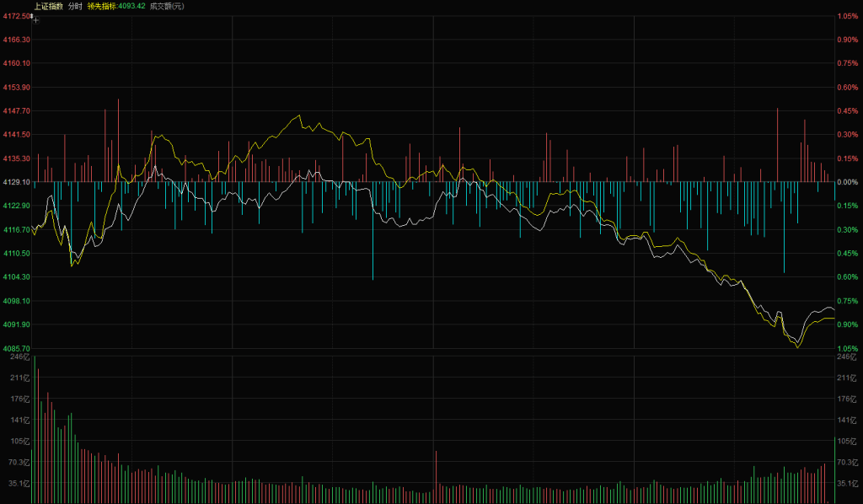The width and height of the screenshot is (863, 504).
Task: Click the tiny marker icon beside 4172.50
Action: click(31, 15)
